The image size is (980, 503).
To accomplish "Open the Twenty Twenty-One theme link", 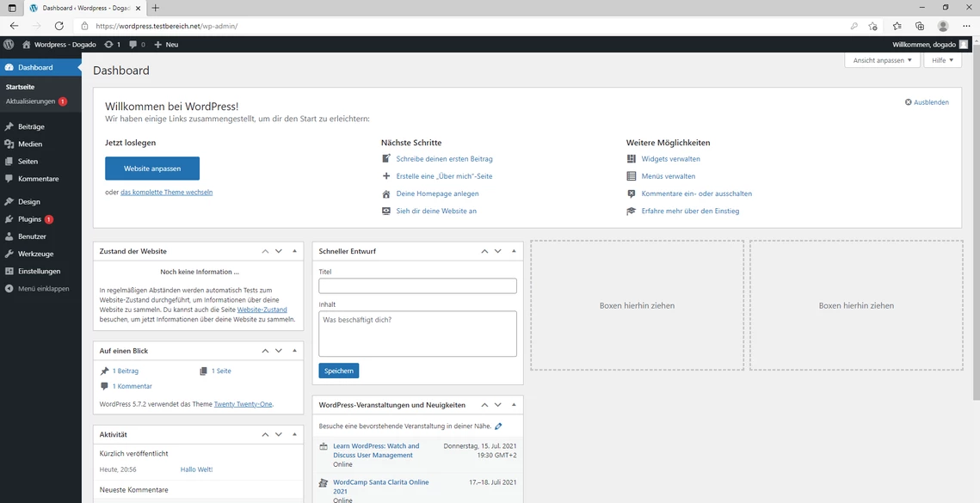I will pos(243,404).
